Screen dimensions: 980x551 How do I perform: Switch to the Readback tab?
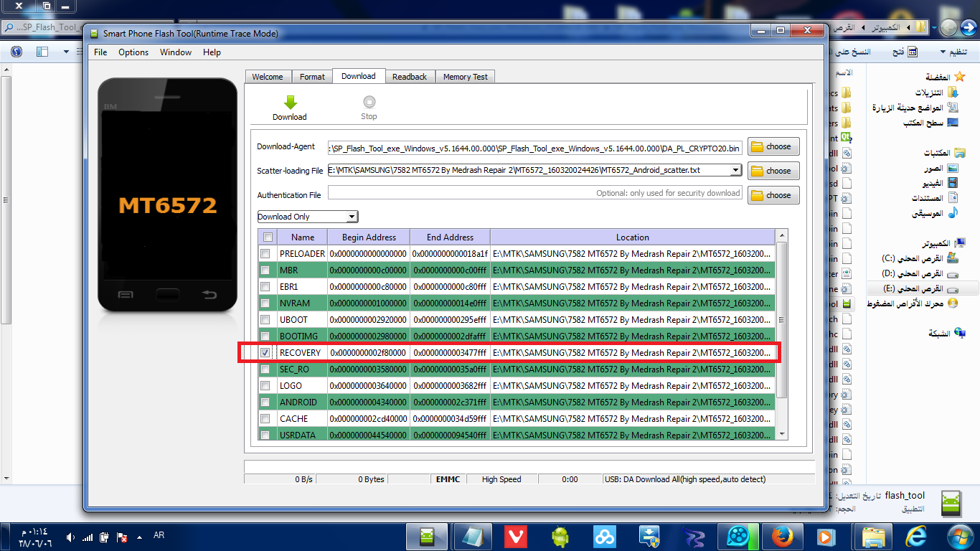410,77
